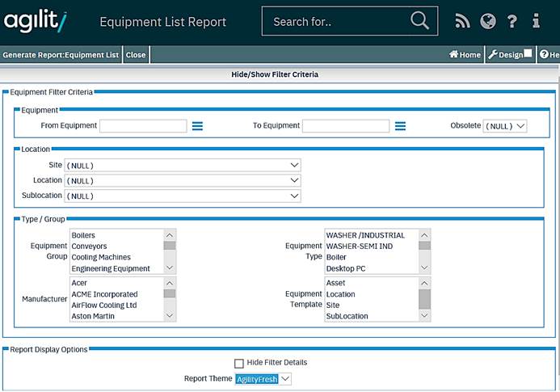This screenshot has height=392, width=560.
Task: Go to Home in toolbar
Action: 465,55
